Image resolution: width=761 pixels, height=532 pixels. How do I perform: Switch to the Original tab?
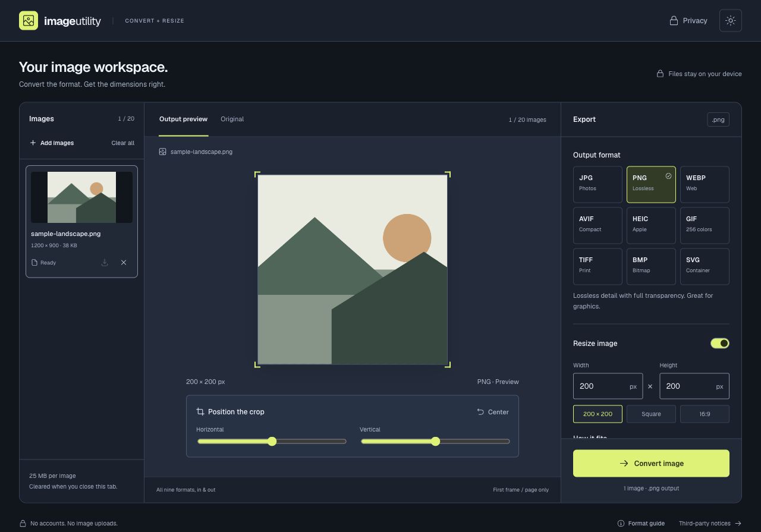pyautogui.click(x=232, y=119)
